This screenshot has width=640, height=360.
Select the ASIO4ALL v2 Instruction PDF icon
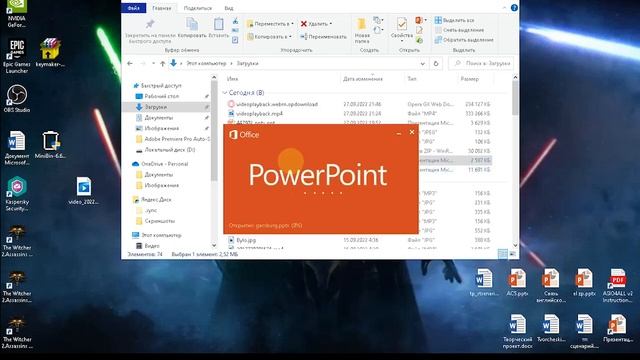618,285
